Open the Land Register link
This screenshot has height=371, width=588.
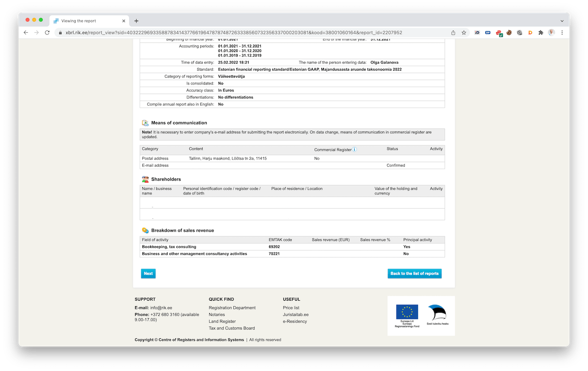pyautogui.click(x=222, y=321)
